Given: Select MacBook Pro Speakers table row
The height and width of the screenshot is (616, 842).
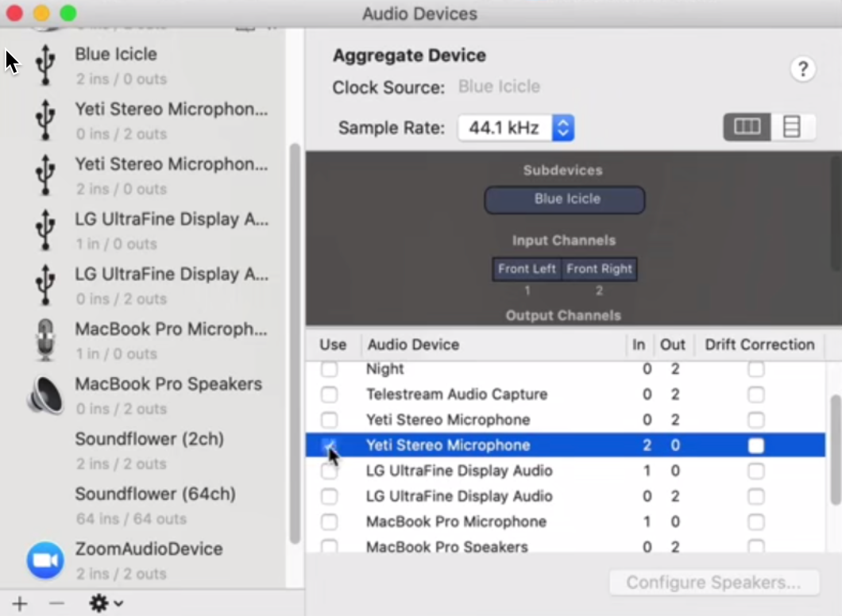Looking at the screenshot, I should click(566, 546).
